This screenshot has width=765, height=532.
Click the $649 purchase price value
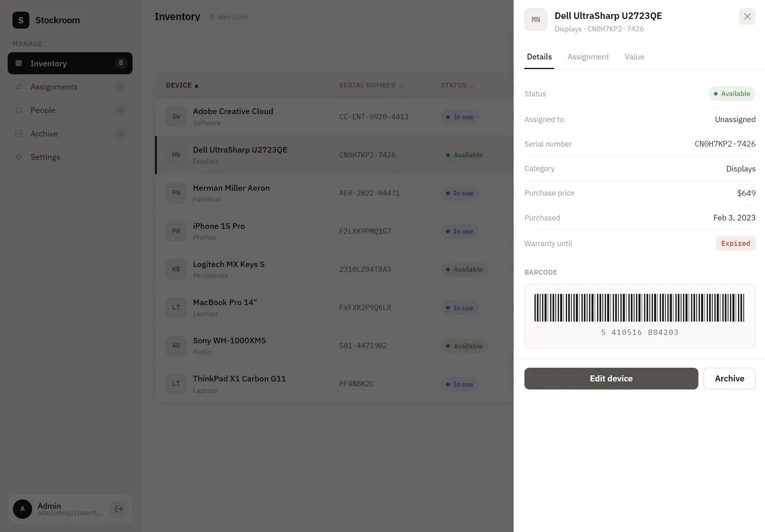746,193
